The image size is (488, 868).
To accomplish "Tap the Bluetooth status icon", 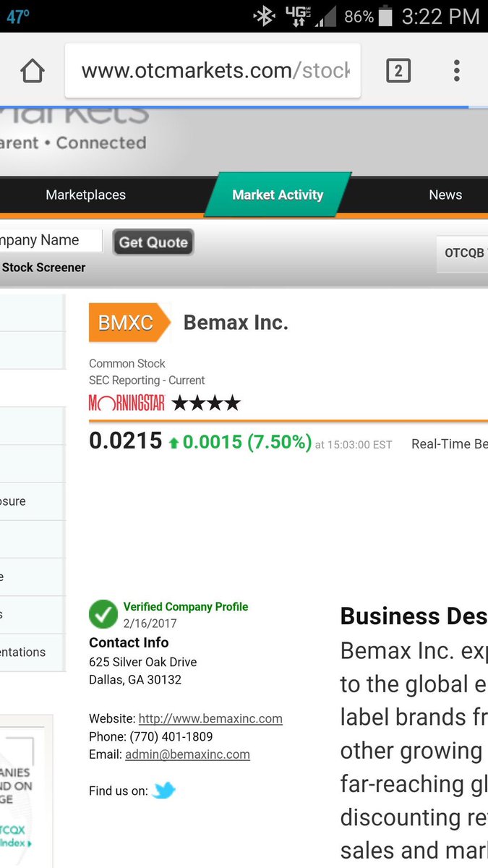I will pyautogui.click(x=264, y=16).
